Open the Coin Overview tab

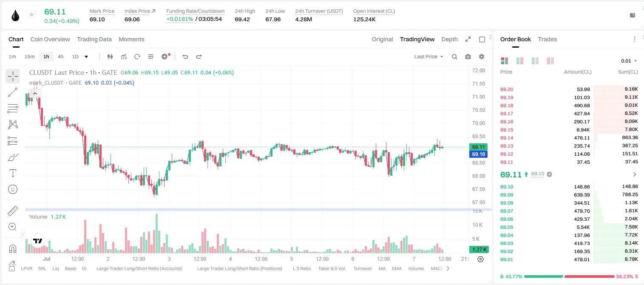[50, 39]
